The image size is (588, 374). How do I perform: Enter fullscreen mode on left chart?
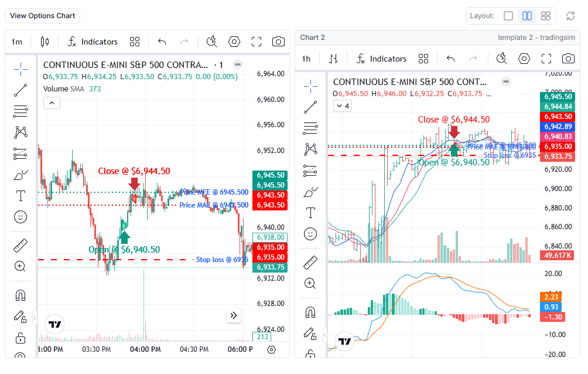[x=257, y=42]
